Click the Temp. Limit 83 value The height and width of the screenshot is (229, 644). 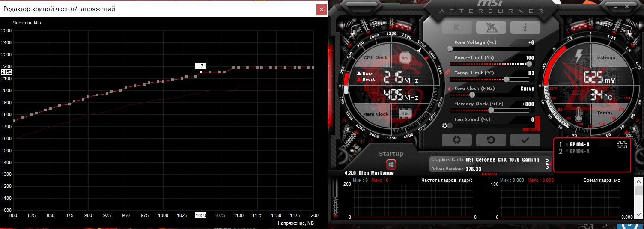pyautogui.click(x=531, y=73)
